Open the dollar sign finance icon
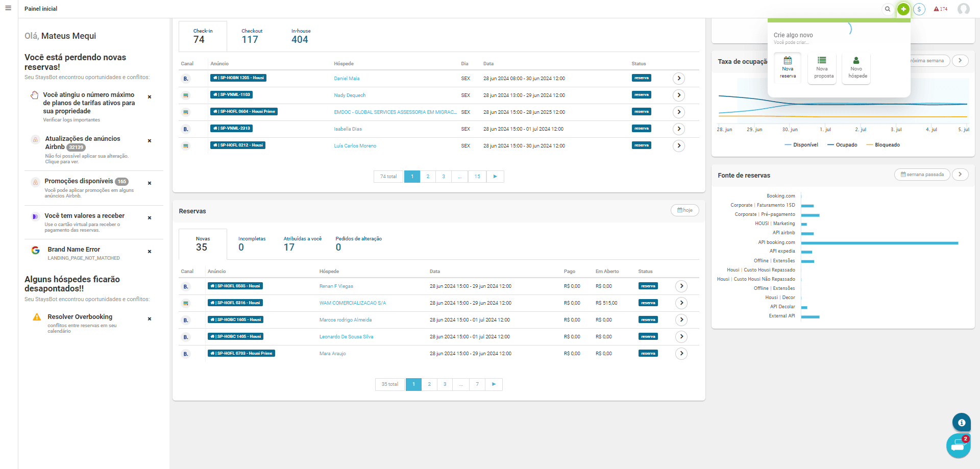Viewport: 980px width, 469px height. coord(919,9)
